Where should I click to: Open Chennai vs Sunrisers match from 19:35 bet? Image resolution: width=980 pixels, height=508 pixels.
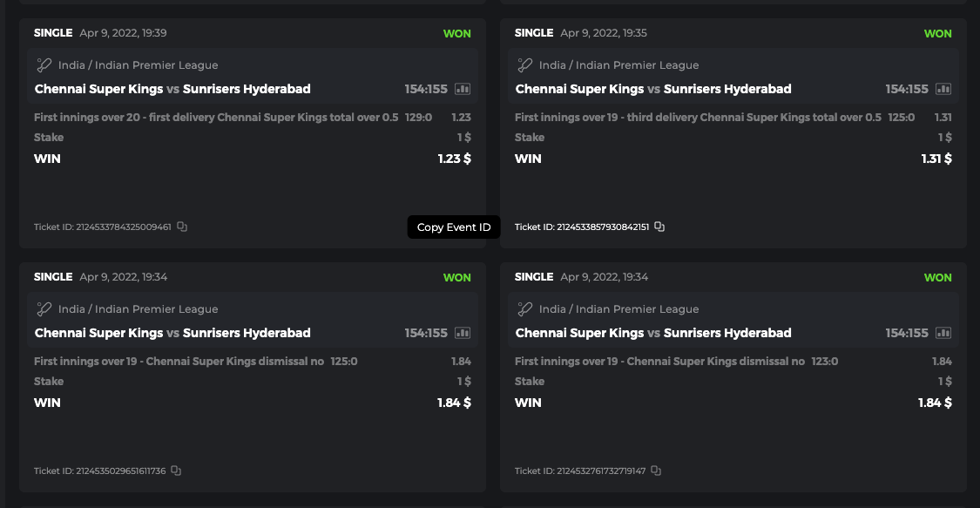click(x=653, y=89)
